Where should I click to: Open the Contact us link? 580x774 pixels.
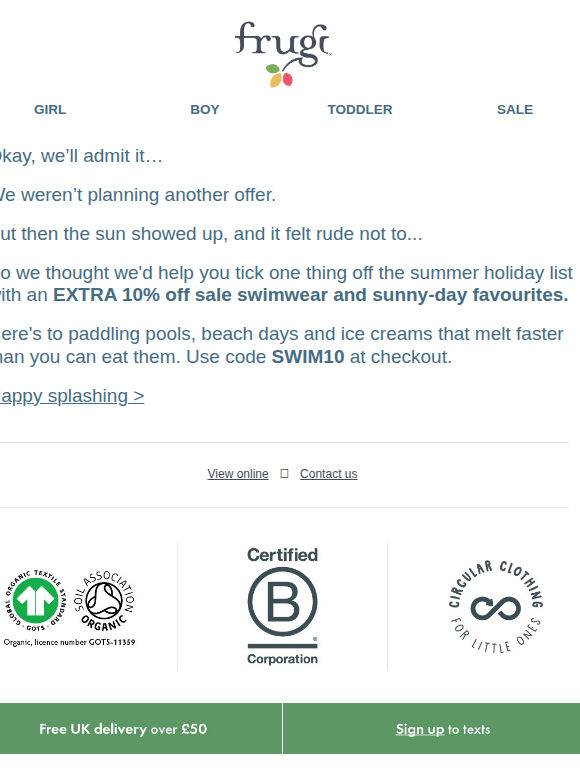(x=329, y=474)
